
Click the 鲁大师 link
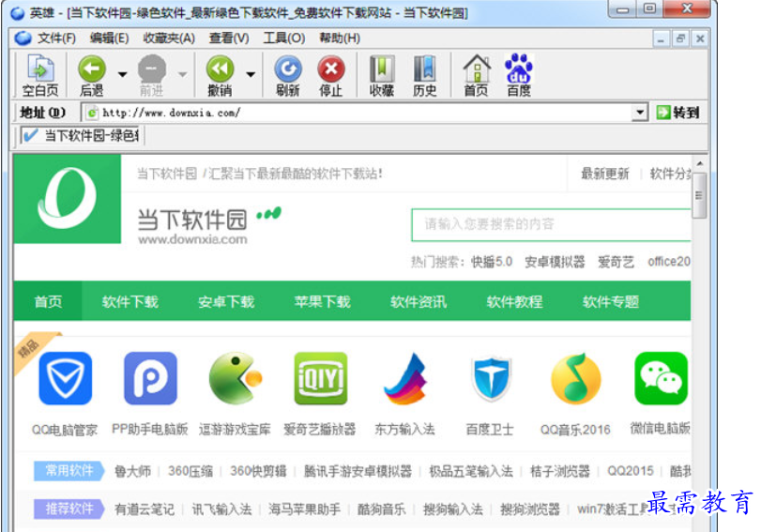pos(132,471)
